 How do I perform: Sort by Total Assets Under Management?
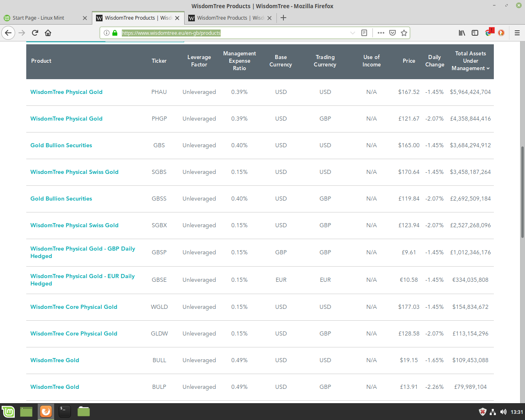(470, 61)
